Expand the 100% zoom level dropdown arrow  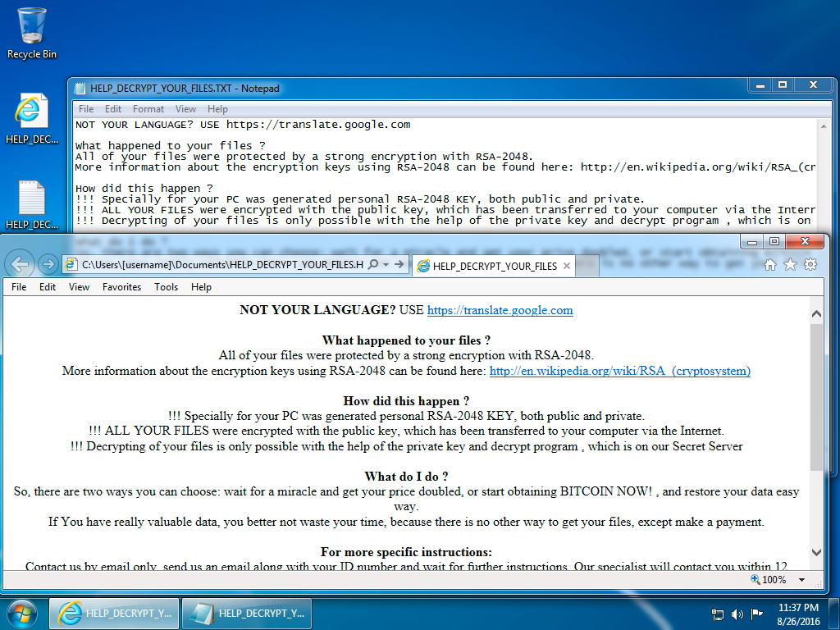801,580
